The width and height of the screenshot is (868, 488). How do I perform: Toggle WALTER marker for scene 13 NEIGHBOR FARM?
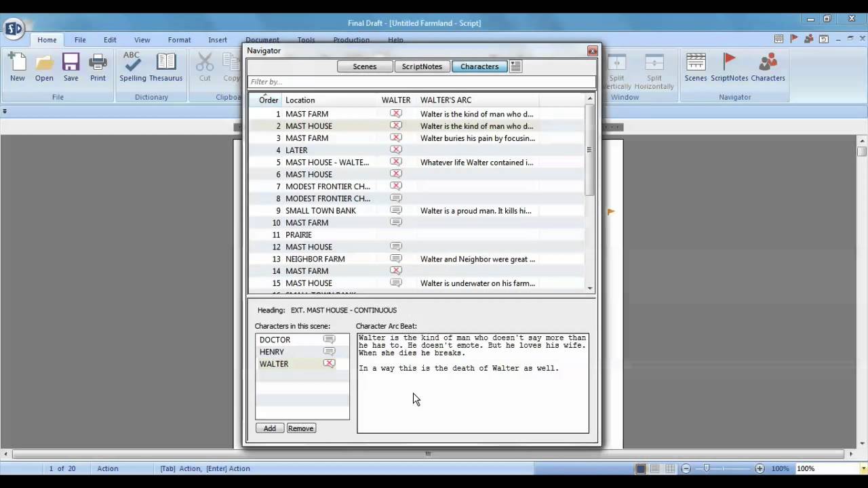pos(396,258)
